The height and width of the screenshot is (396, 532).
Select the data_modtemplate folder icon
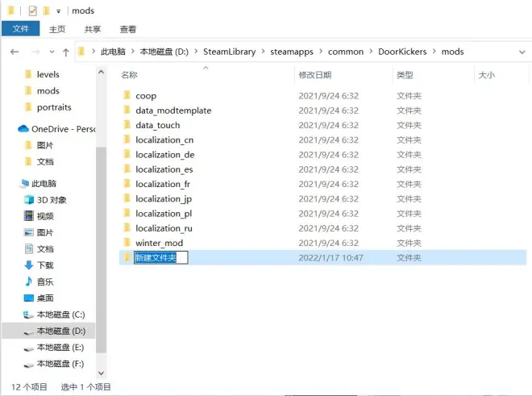127,110
